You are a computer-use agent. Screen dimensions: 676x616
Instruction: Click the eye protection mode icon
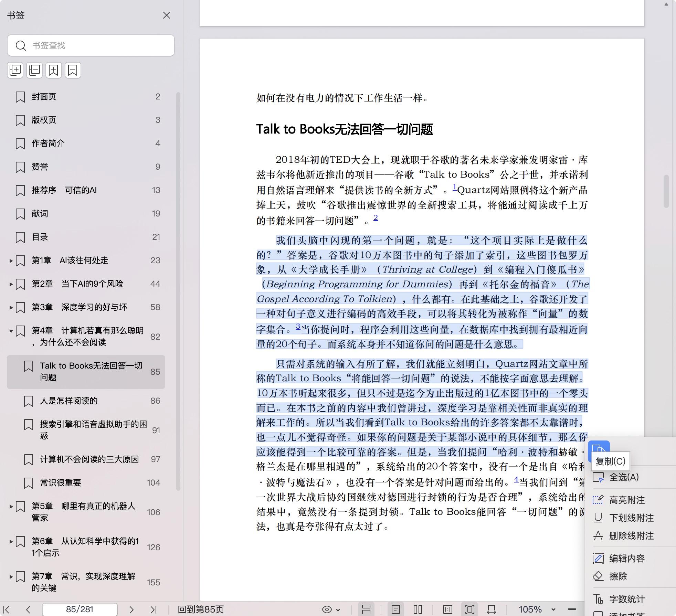(x=327, y=609)
